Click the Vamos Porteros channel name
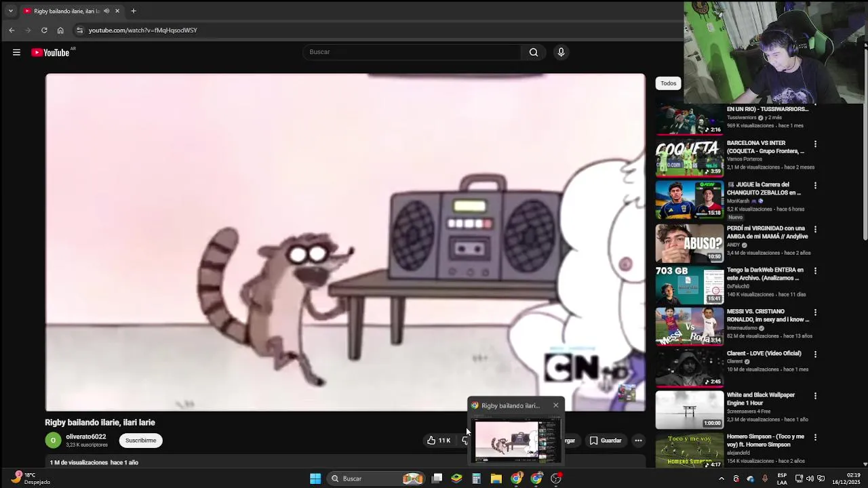The width and height of the screenshot is (868, 488). 744,159
